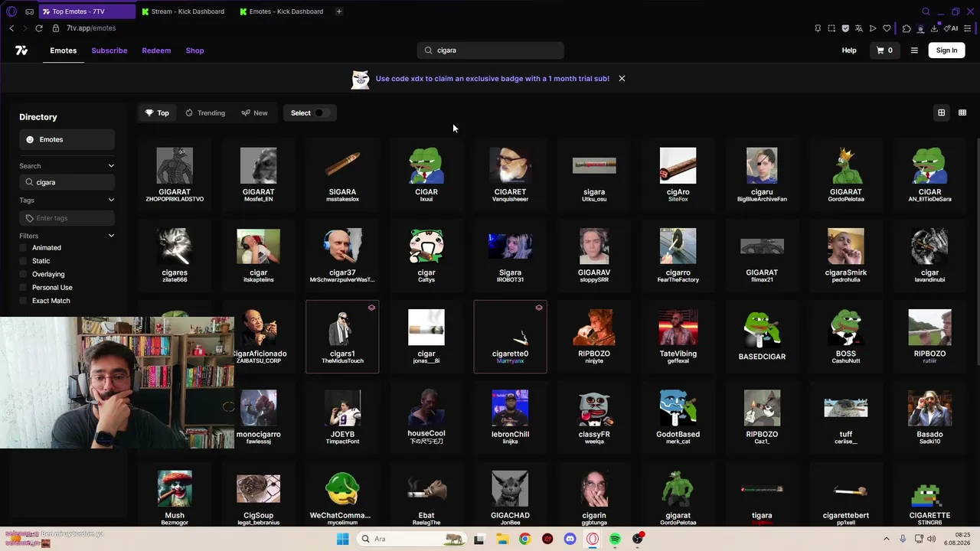980x551 pixels.
Task: Open the hamburger menu beside Sign In
Action: (x=914, y=51)
